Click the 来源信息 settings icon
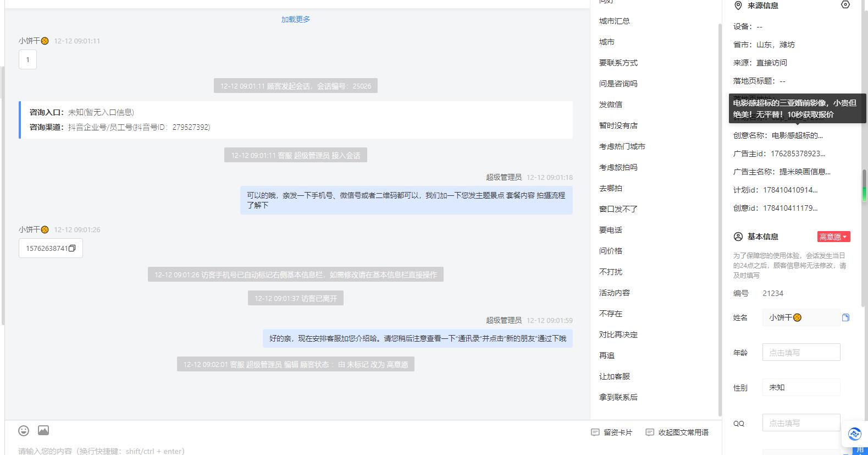Image resolution: width=868 pixels, height=455 pixels. click(x=845, y=5)
